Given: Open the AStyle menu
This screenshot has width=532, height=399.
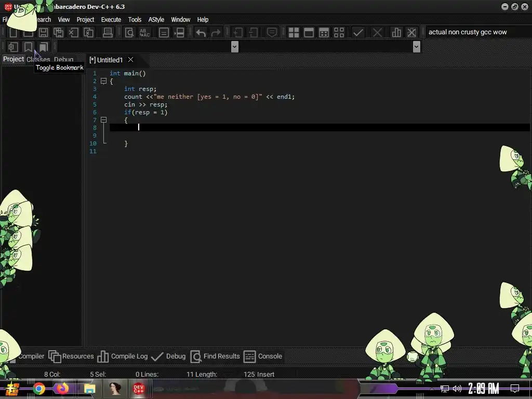Looking at the screenshot, I should (156, 20).
